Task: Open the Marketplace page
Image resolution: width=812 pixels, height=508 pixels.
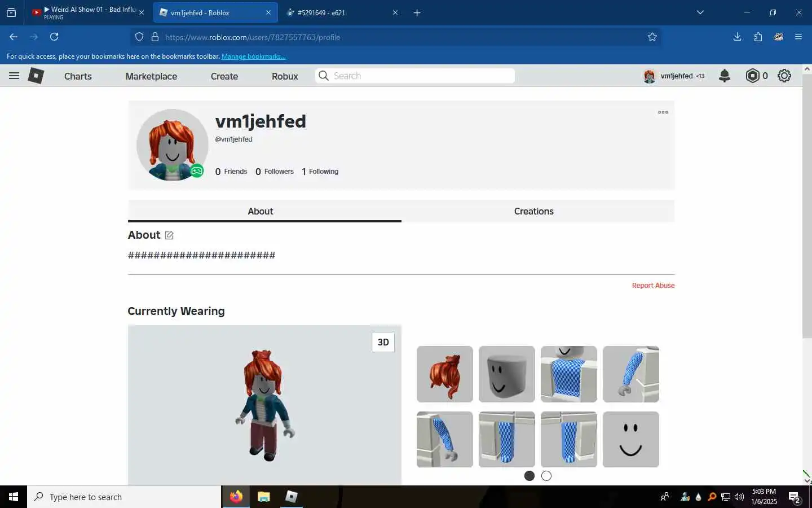Action: [x=151, y=76]
